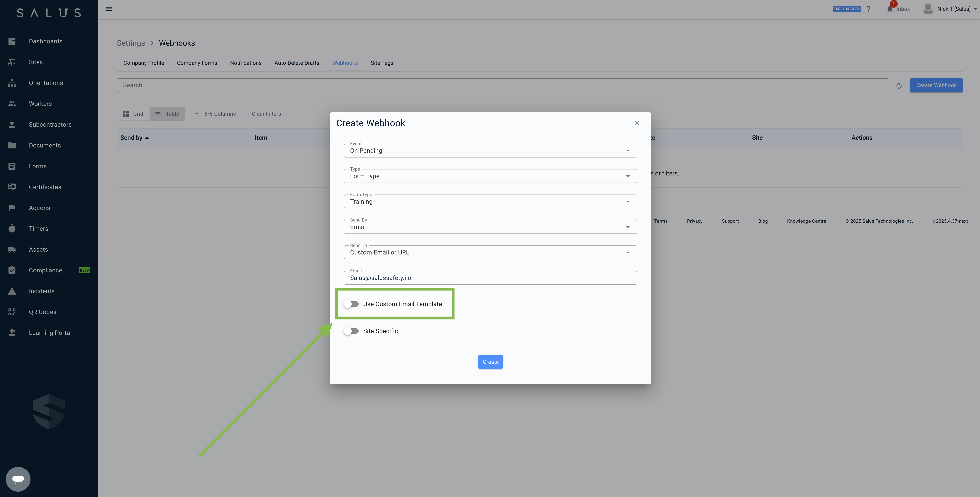Screen dimensions: 980x497
Task: Close the Create Webhook dialog
Action: pyautogui.click(x=637, y=123)
